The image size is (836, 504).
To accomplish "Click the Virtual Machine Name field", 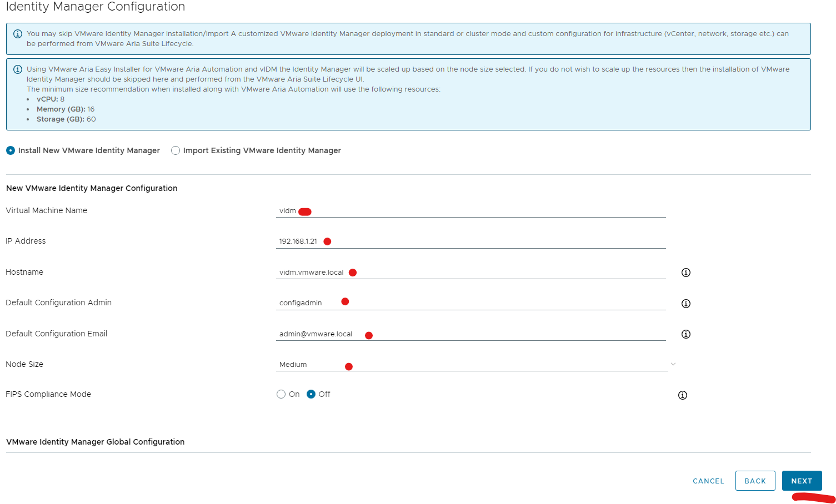I will pos(470,211).
